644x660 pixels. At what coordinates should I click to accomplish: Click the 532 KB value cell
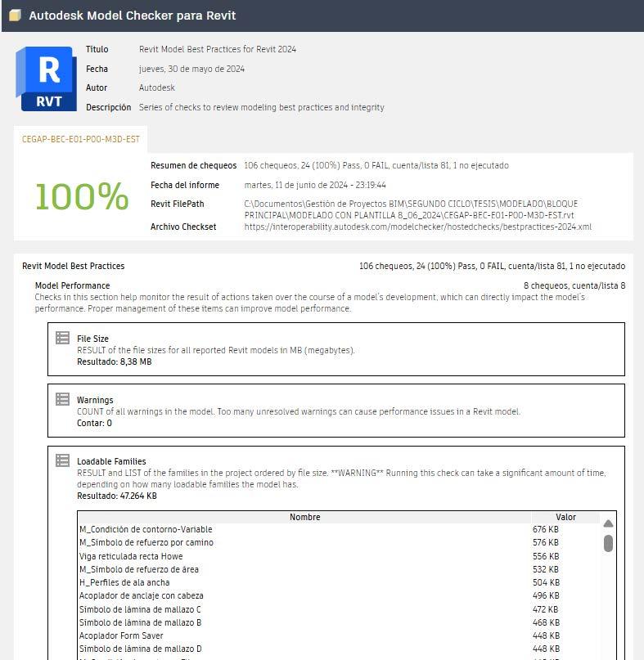pyautogui.click(x=546, y=569)
